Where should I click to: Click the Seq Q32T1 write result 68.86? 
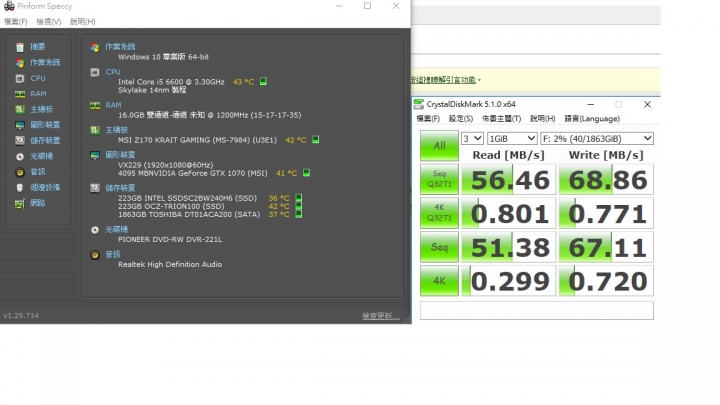tap(606, 179)
